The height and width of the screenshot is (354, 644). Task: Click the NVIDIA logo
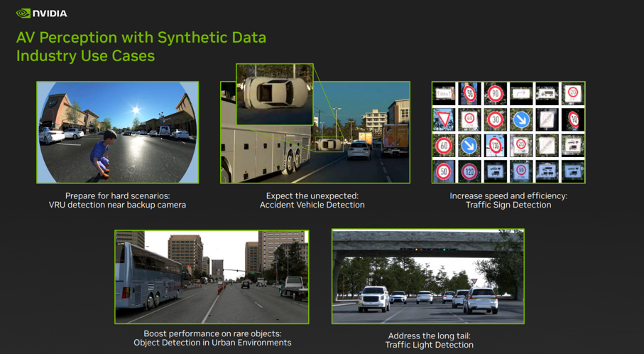tap(41, 14)
